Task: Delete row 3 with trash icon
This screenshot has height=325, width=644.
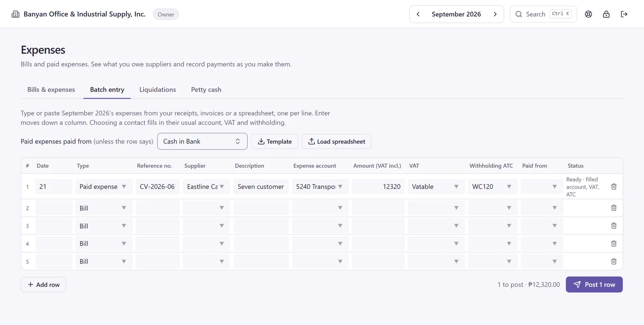Action: click(x=614, y=226)
